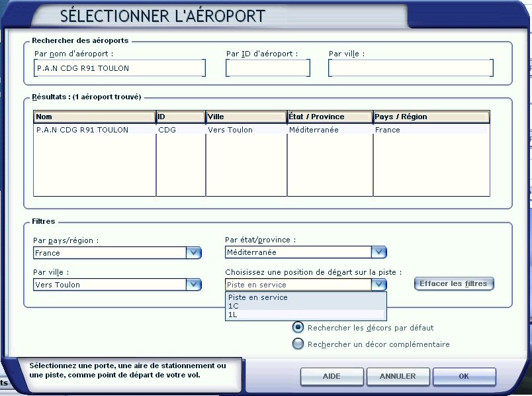This screenshot has height=396, width=532.
Task: Sort results by ID column header
Action: (x=181, y=117)
